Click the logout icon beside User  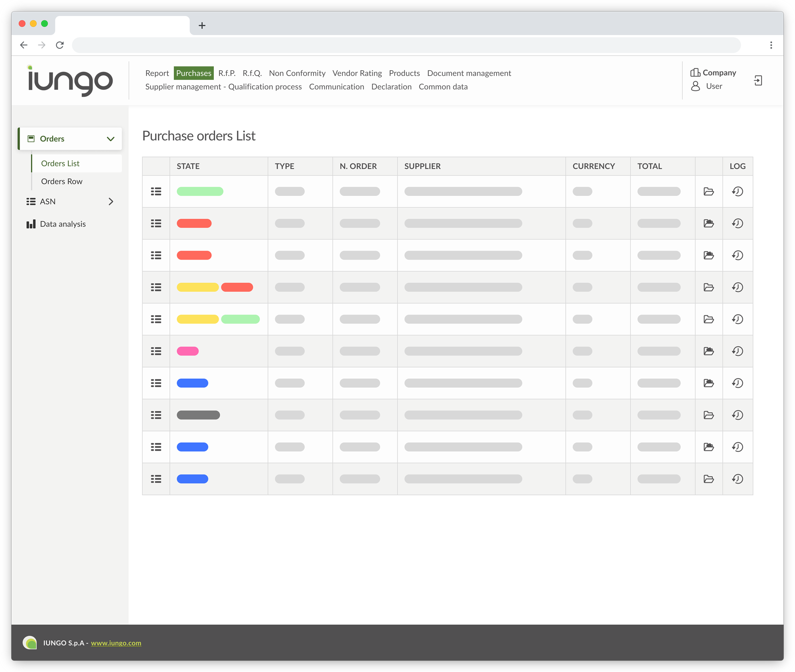758,80
